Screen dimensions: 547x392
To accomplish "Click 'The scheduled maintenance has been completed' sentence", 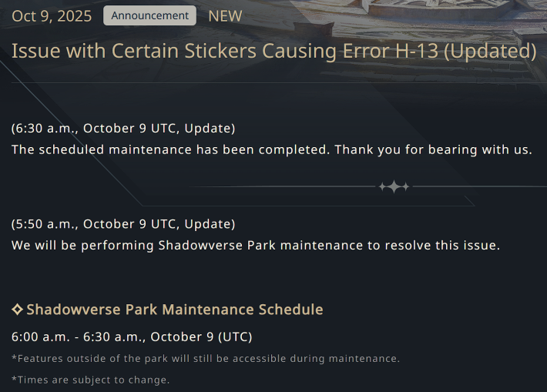I will coord(169,149).
